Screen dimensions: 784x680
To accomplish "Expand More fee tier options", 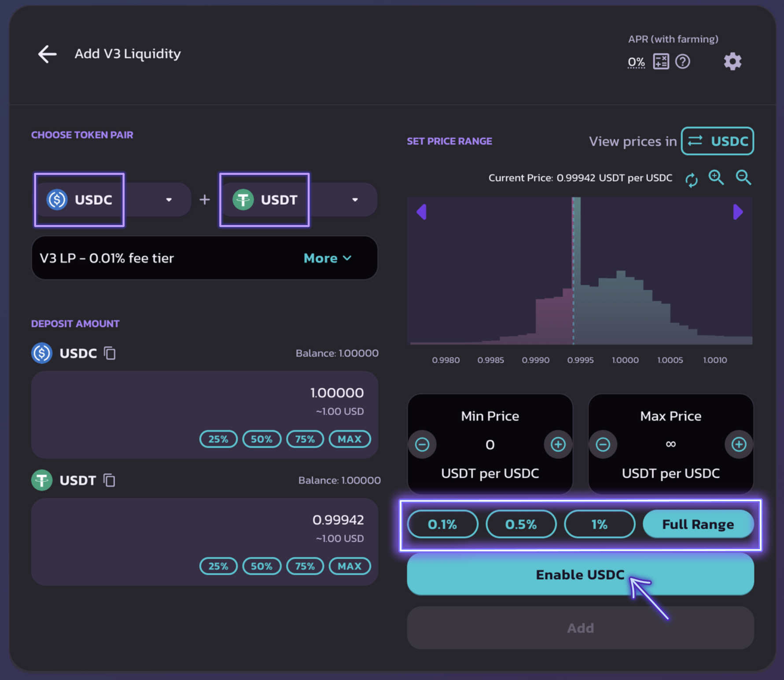I will coord(327,258).
